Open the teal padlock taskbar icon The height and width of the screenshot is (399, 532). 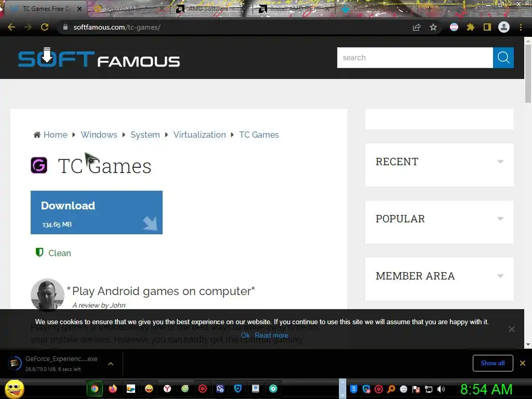(x=273, y=389)
